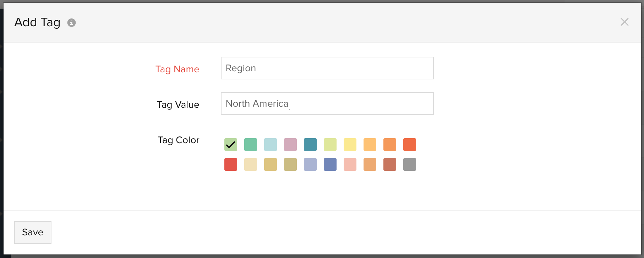Save the new tag
Image resolution: width=644 pixels, height=258 pixels.
(x=33, y=232)
